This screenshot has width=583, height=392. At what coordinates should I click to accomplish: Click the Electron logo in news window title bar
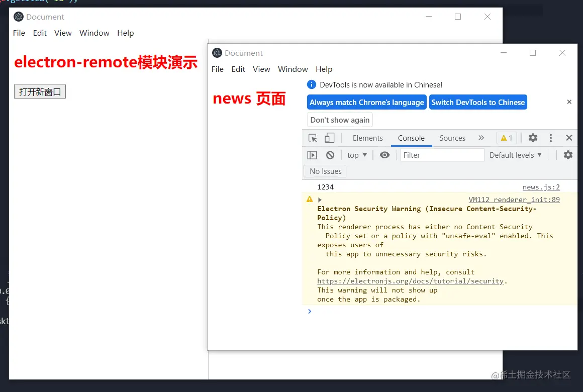tap(217, 53)
